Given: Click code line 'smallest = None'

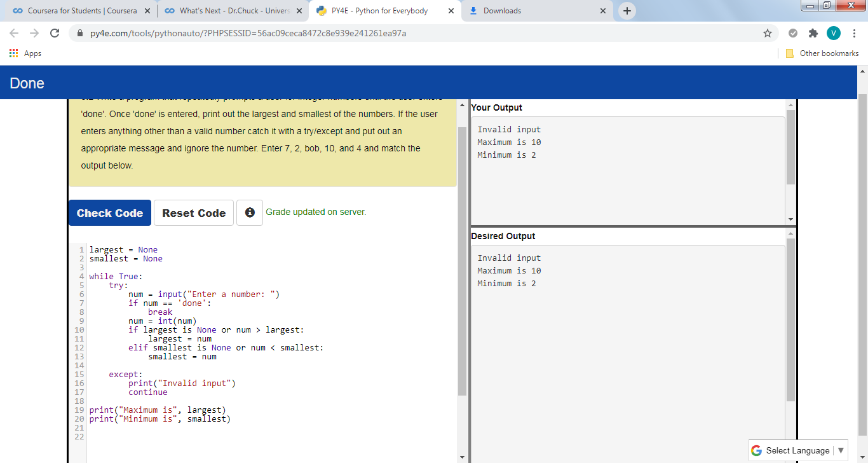Looking at the screenshot, I should [126, 258].
